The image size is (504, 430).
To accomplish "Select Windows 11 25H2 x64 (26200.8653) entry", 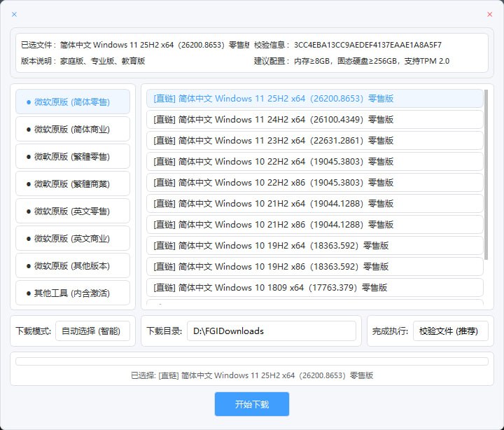I will pyautogui.click(x=315, y=99).
